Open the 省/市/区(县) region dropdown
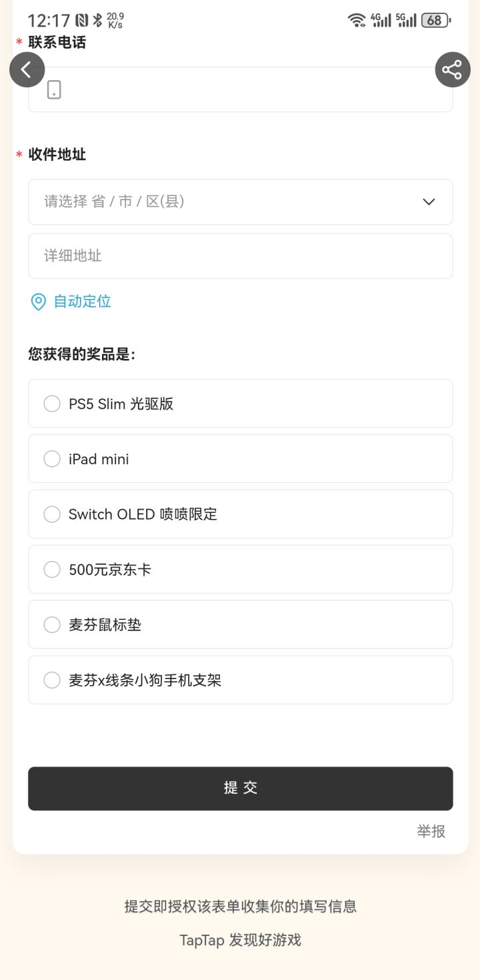The width and height of the screenshot is (480, 980). [227, 201]
